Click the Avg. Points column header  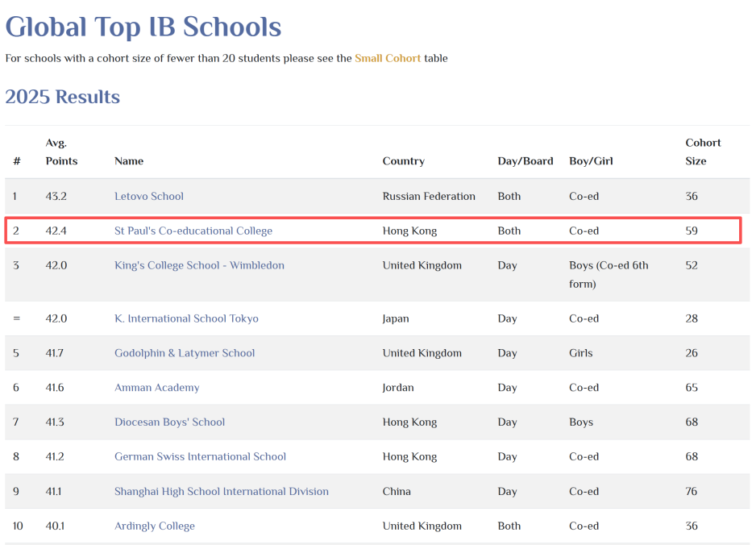(x=61, y=152)
